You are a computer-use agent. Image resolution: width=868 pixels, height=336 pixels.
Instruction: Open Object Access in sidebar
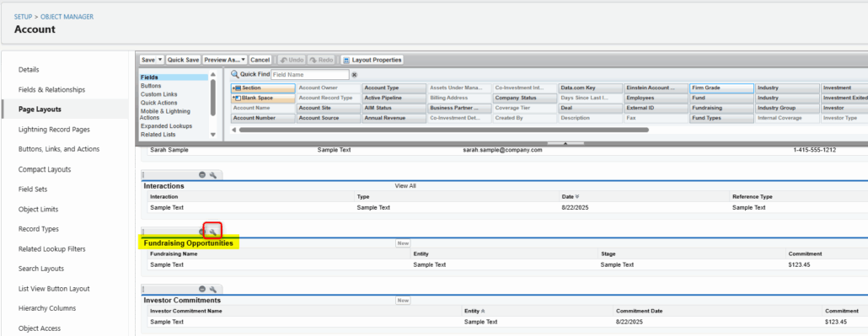[x=39, y=328]
